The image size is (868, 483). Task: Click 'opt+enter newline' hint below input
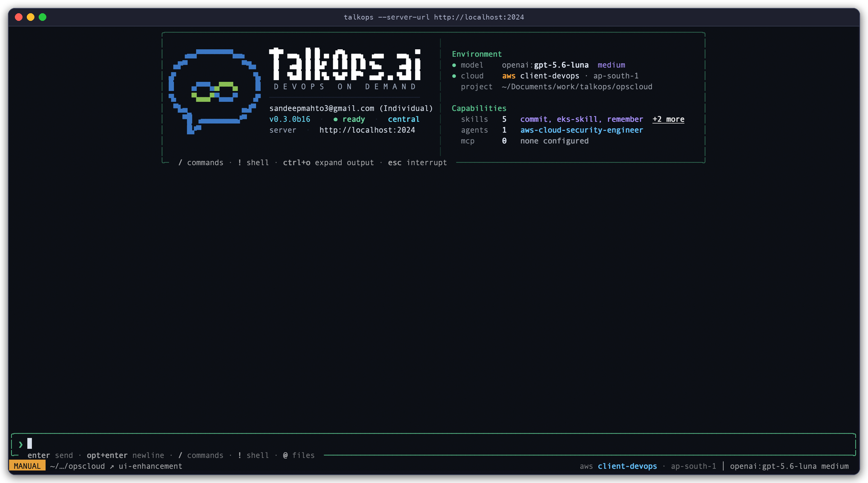[125, 455]
